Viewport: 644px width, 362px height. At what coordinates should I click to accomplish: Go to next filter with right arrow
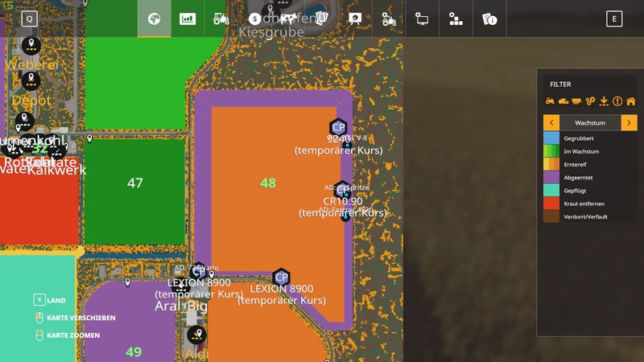point(629,123)
